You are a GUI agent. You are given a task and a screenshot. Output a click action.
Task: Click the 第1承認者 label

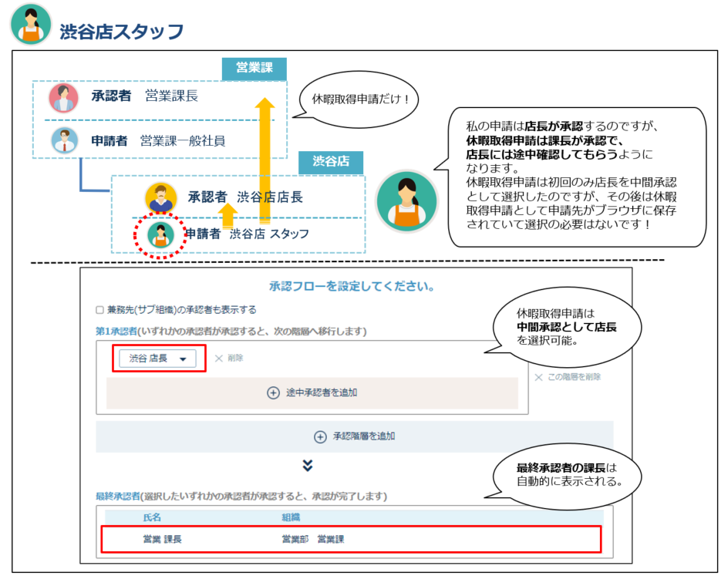[x=116, y=332]
